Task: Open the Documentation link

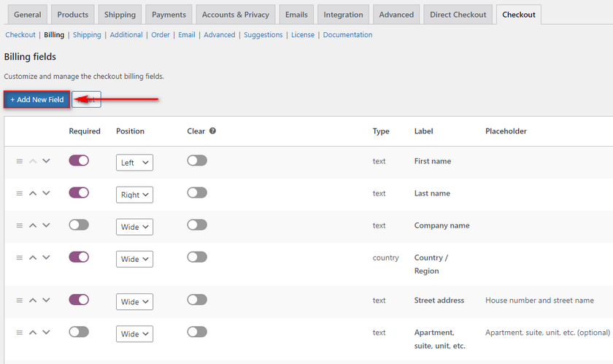Action: coord(347,34)
